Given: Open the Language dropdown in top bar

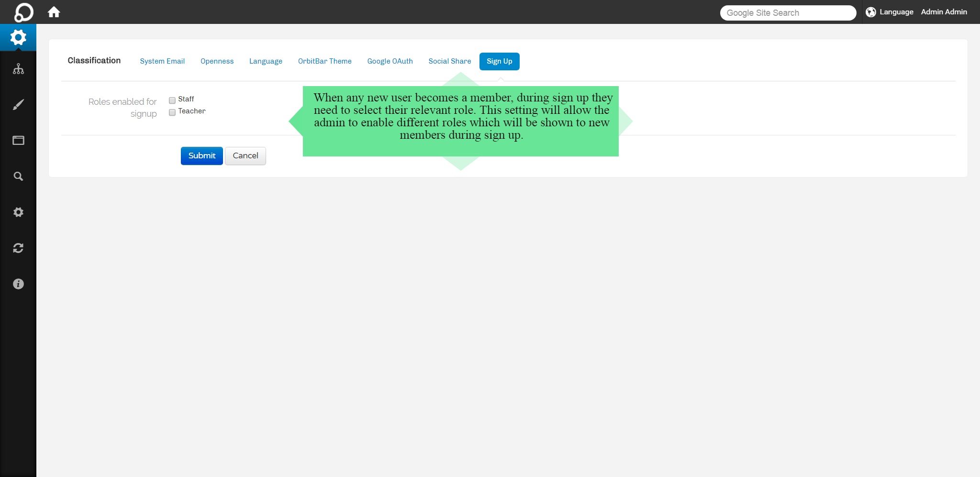Looking at the screenshot, I should pyautogui.click(x=890, y=12).
